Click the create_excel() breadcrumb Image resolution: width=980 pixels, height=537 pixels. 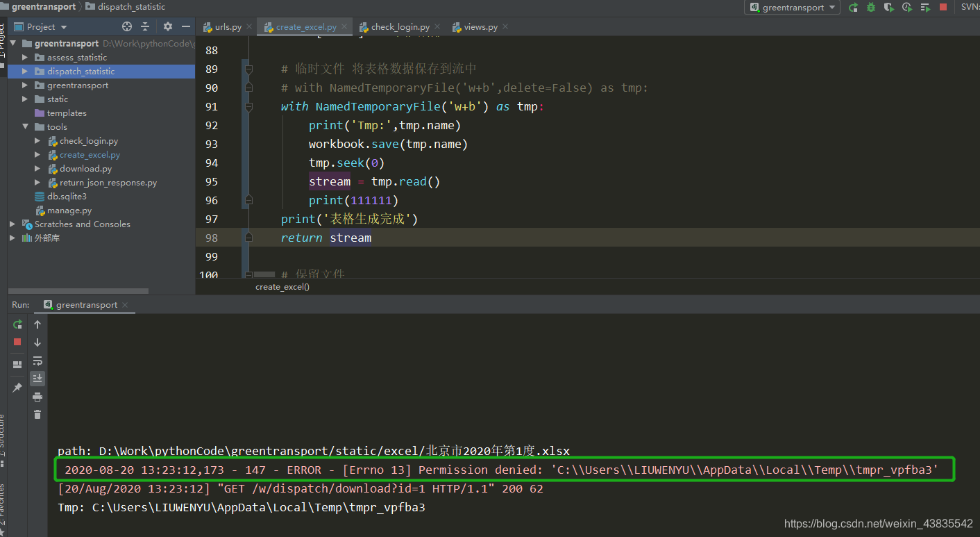pos(282,286)
